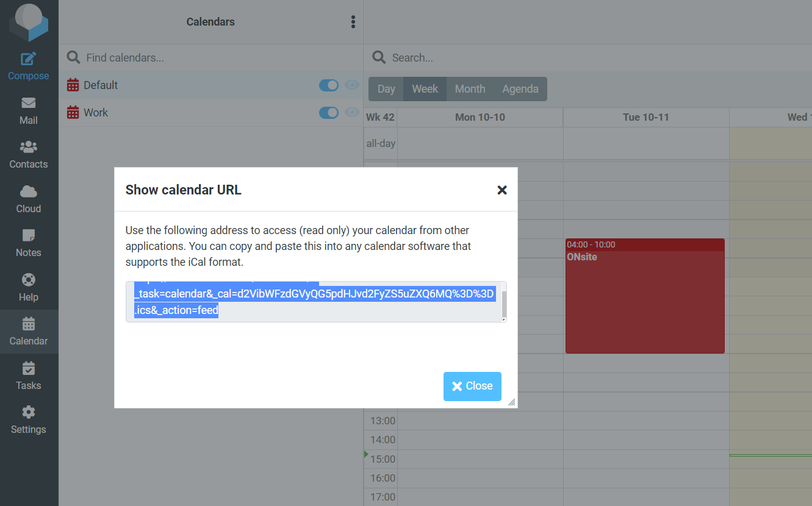Toggle the Default calendar switch
Viewport: 812px width, 506px height.
pyautogui.click(x=329, y=85)
